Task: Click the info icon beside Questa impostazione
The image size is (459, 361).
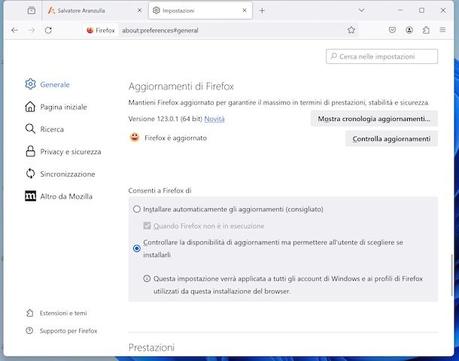Action: pos(147,279)
